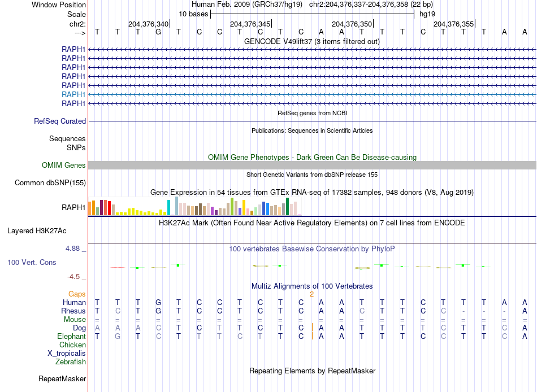Open the GENCODE V49lift37 track title
Screen dimensions: 537x392
click(311, 41)
